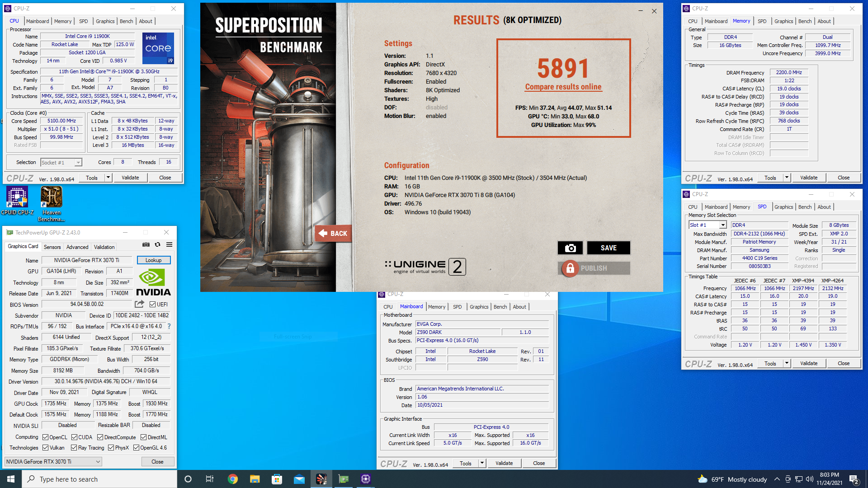Click Bus Interface question mark in GPU-Z
This screenshot has width=868, height=488.
click(x=169, y=326)
